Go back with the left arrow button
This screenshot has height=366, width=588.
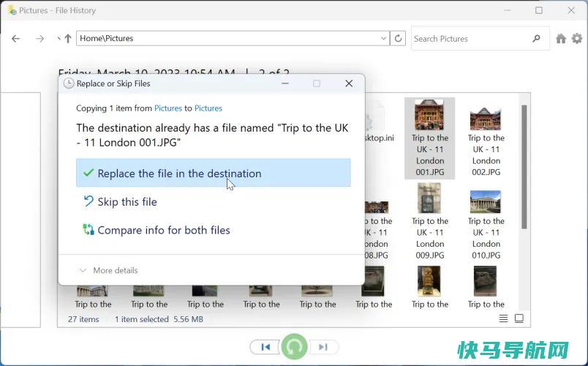[16, 39]
